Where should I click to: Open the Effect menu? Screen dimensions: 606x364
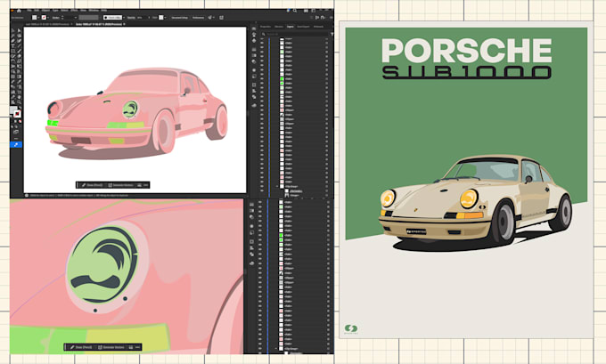tap(74, 11)
